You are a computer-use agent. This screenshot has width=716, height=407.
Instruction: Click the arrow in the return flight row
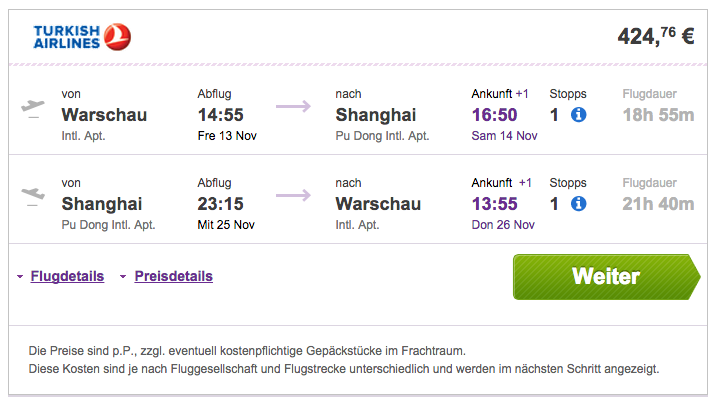293,196
